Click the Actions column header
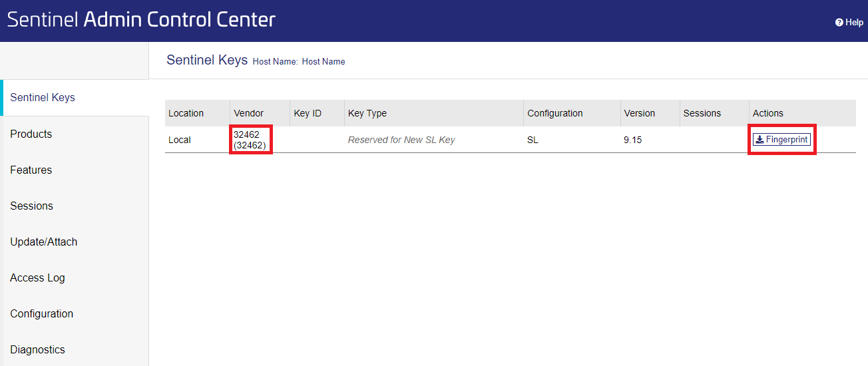 [768, 113]
